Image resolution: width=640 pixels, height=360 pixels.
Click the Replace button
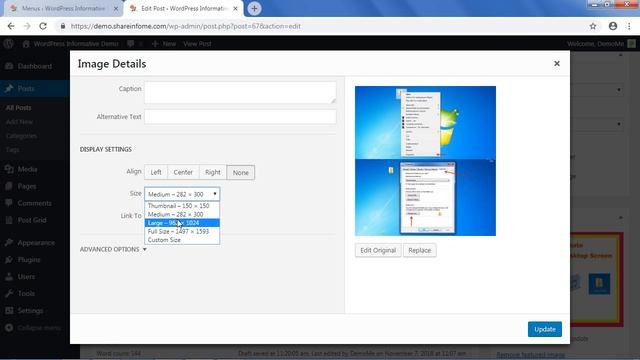[420, 250]
